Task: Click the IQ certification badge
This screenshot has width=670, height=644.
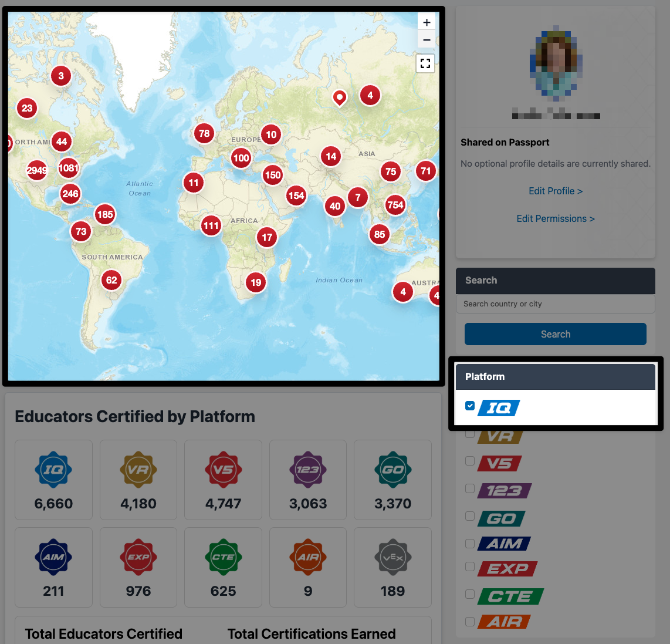Action: coord(53,470)
